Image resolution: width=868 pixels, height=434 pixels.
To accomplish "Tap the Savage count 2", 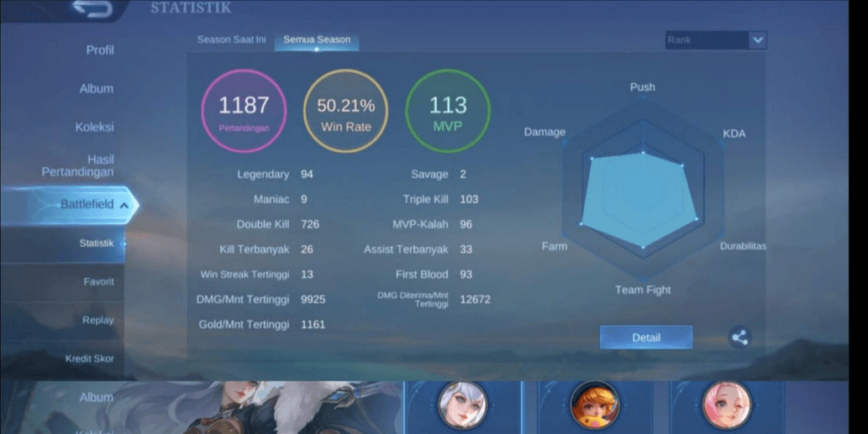I will tap(463, 175).
